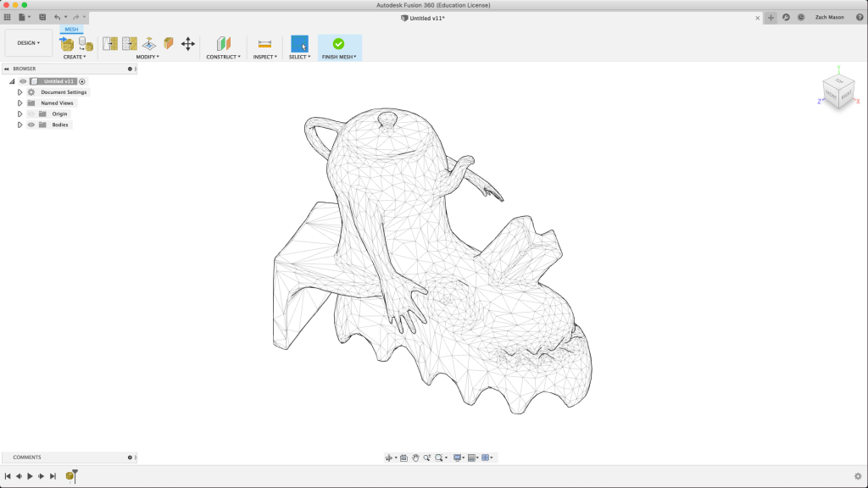Select the Move/Copy arrows tool
Screen dimensions: 868x488
pos(188,43)
